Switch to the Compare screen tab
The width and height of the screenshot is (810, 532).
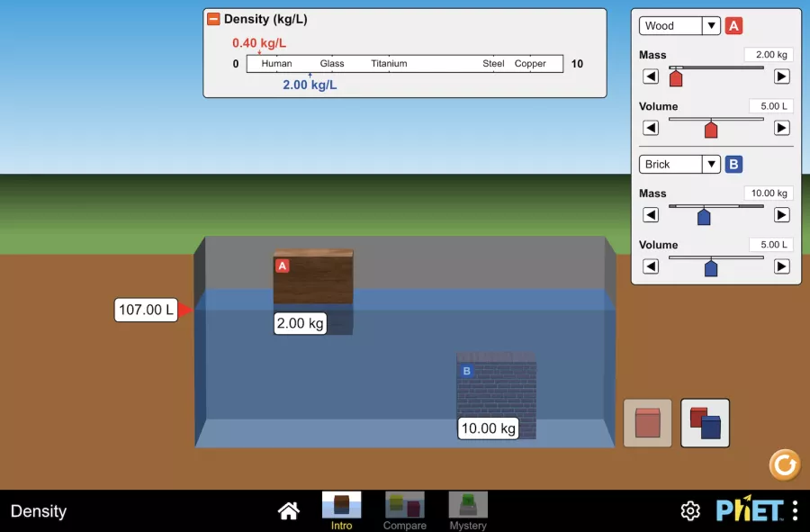404,510
